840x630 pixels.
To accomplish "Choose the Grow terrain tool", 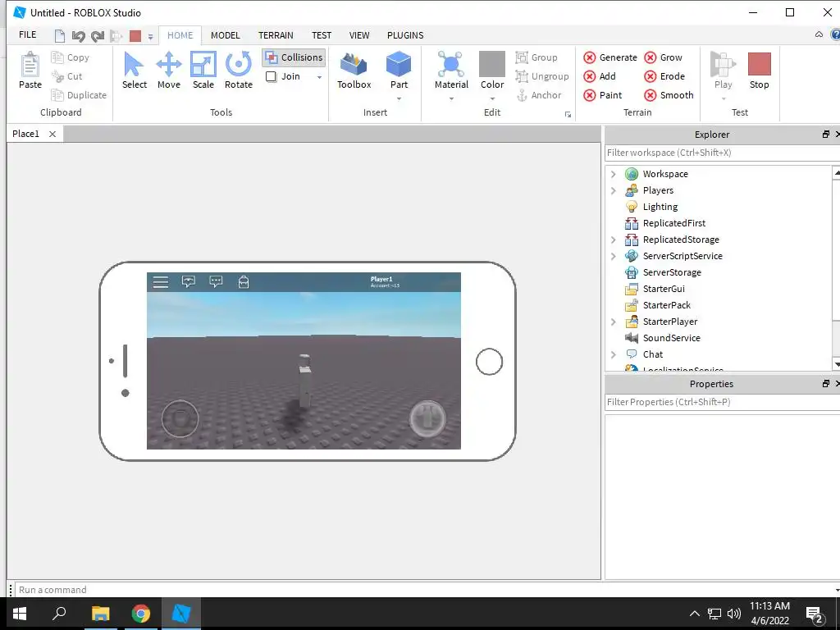I will pos(663,57).
